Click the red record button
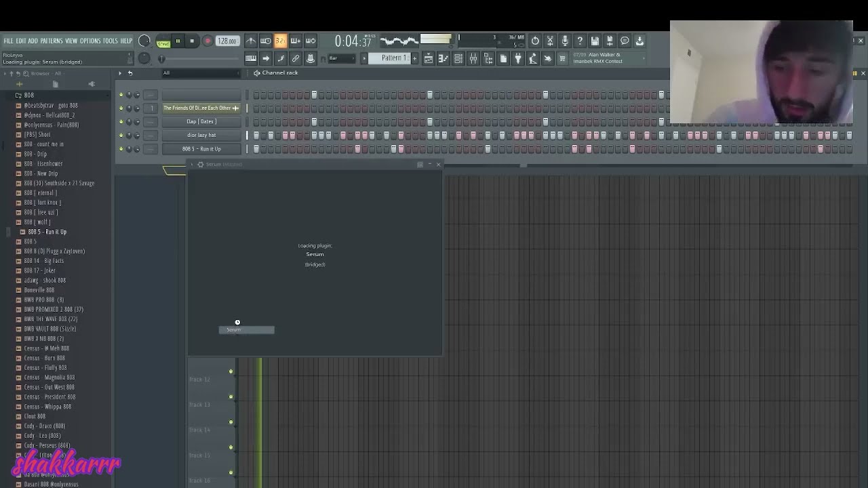Viewport: 868px width, 488px height. (208, 41)
